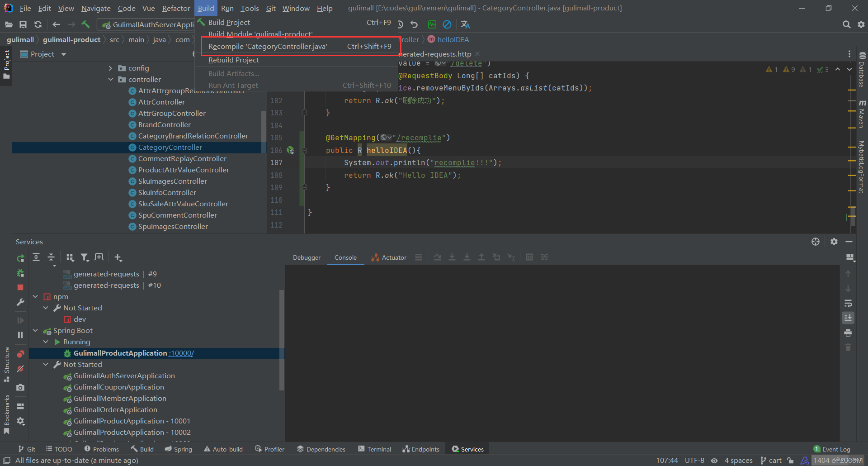868x466 pixels.
Task: Select Build Project from Build menu
Action: (x=296, y=22)
